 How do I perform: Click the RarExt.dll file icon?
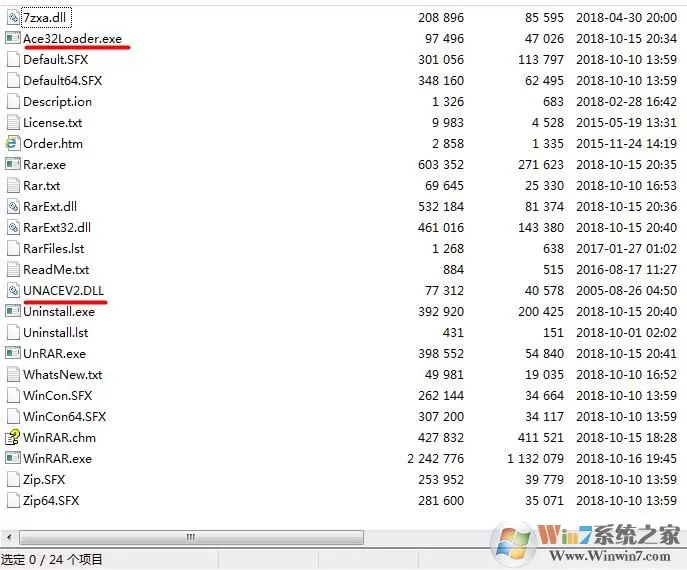tap(13, 206)
